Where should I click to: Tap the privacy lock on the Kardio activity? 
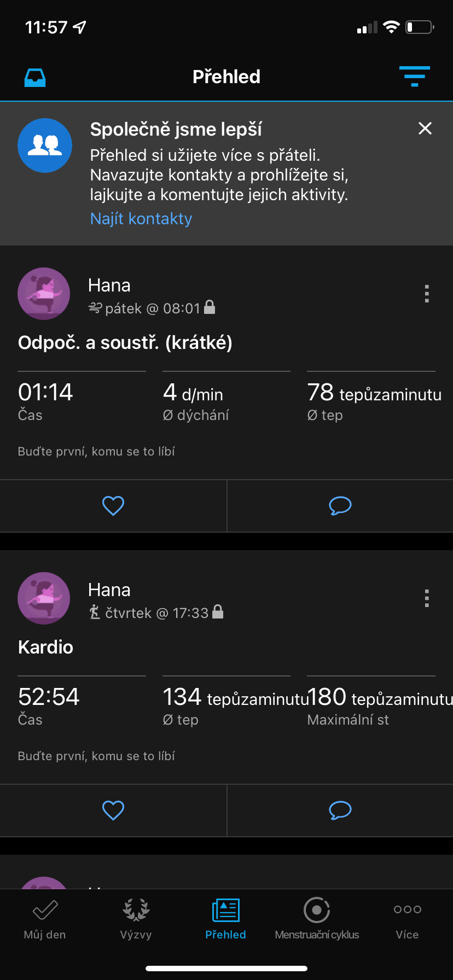point(217,612)
